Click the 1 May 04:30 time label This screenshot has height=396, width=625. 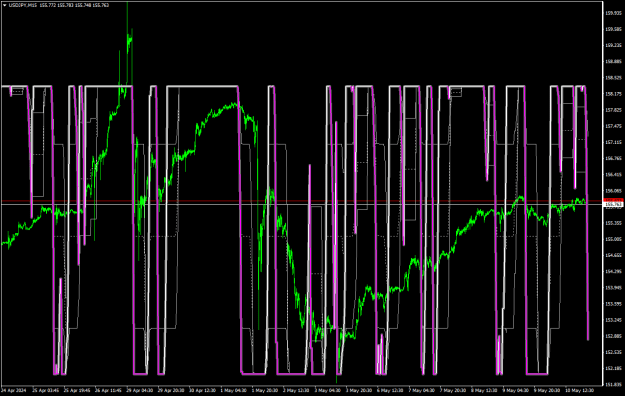click(234, 390)
